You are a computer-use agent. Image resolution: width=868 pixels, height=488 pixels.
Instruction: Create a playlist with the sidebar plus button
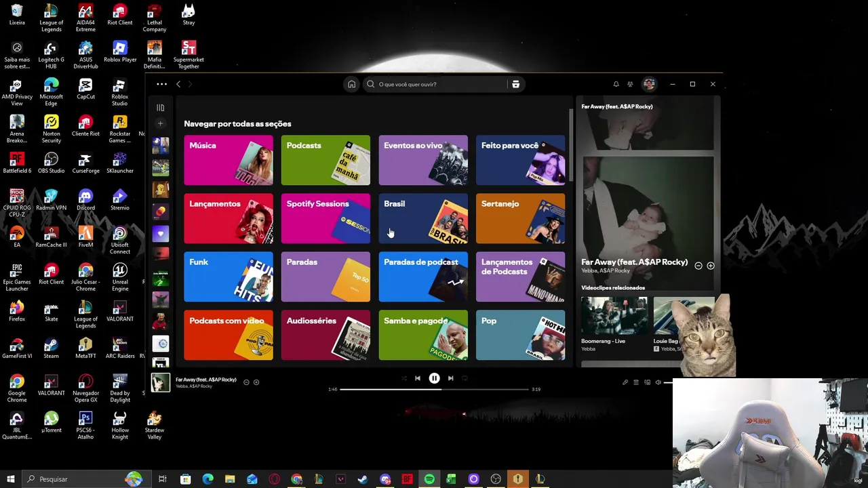160,123
